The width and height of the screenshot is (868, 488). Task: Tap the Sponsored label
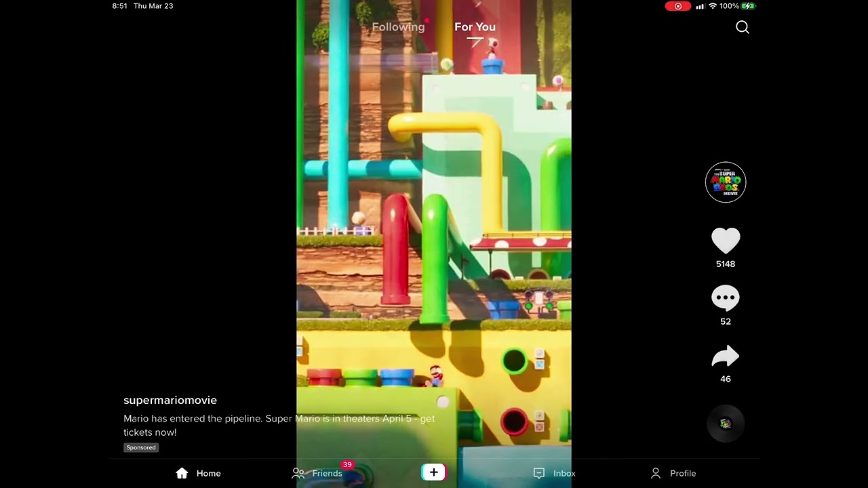coord(141,447)
